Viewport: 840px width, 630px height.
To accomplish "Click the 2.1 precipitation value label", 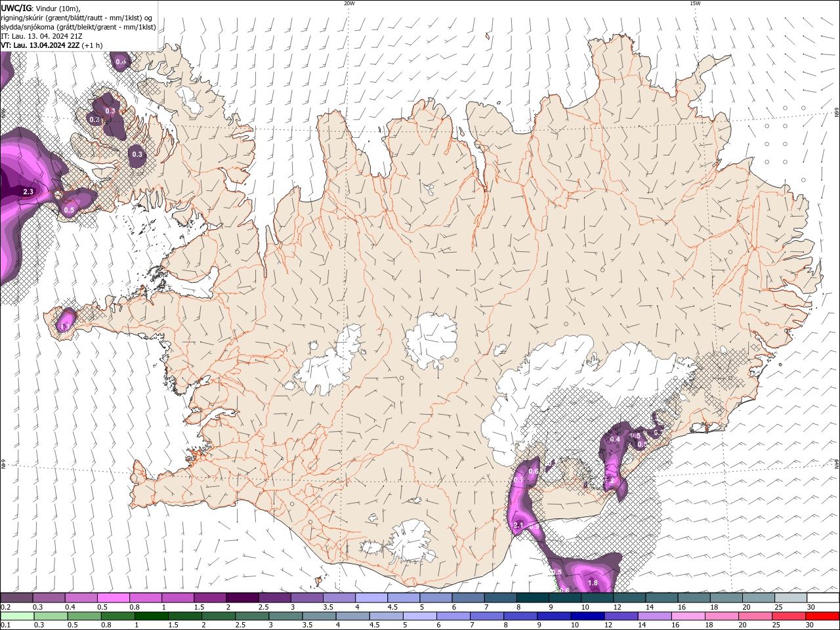I will pyautogui.click(x=518, y=526).
